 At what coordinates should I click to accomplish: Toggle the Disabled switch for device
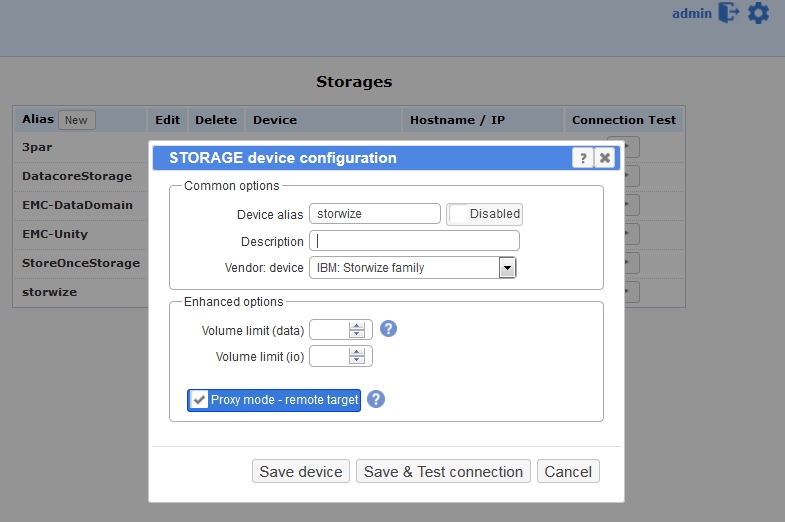(x=484, y=213)
